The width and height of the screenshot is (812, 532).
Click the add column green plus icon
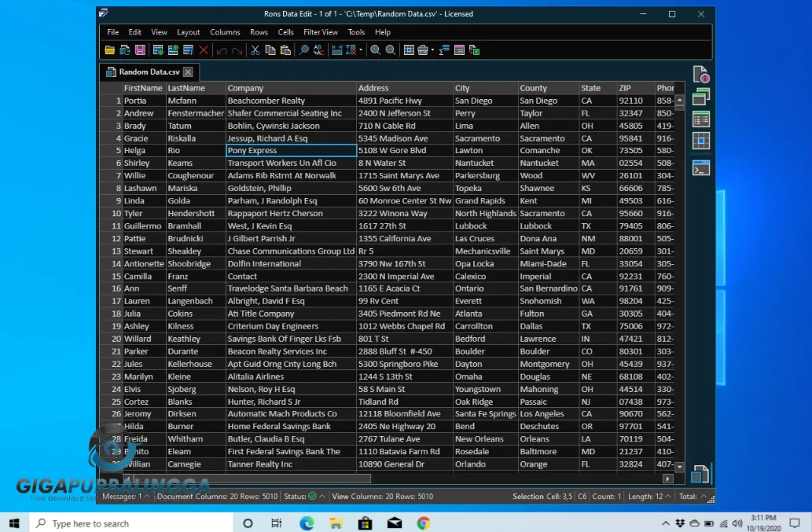(173, 50)
